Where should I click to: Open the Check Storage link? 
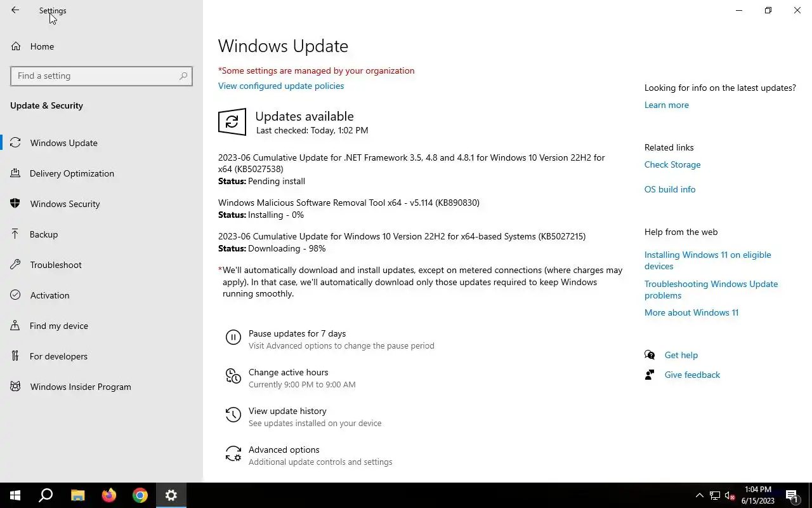pyautogui.click(x=672, y=164)
